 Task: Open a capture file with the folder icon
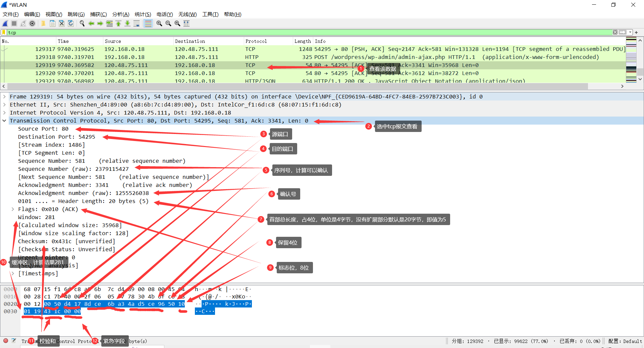tap(43, 23)
